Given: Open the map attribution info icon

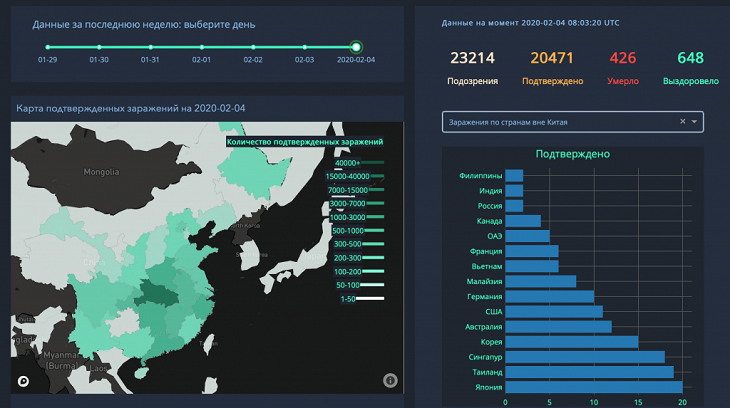Looking at the screenshot, I should [390, 380].
